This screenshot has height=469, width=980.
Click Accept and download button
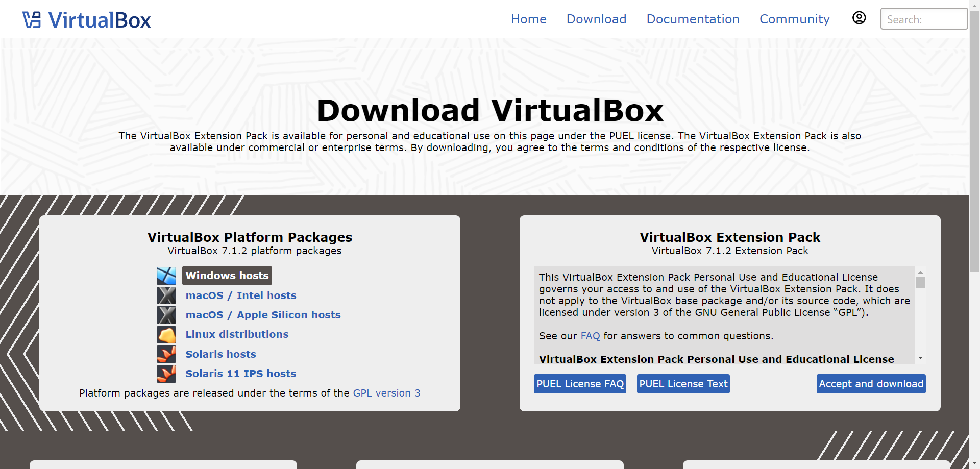[x=871, y=384]
